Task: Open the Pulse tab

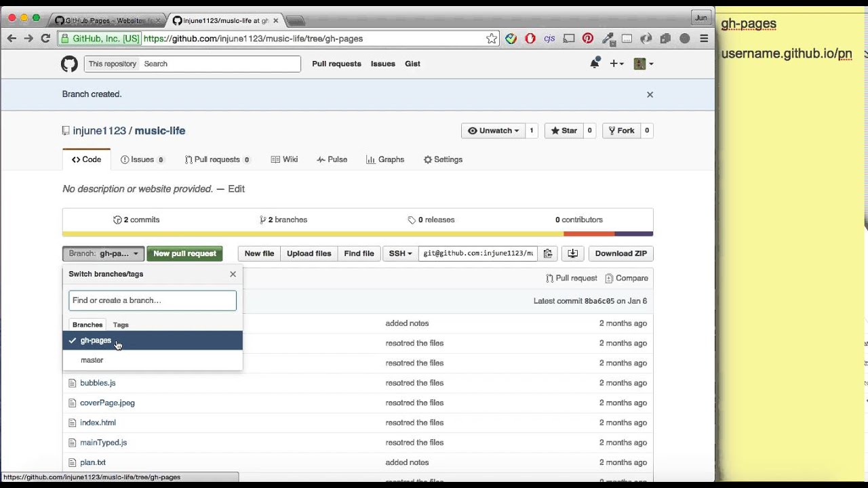Action: (x=332, y=160)
